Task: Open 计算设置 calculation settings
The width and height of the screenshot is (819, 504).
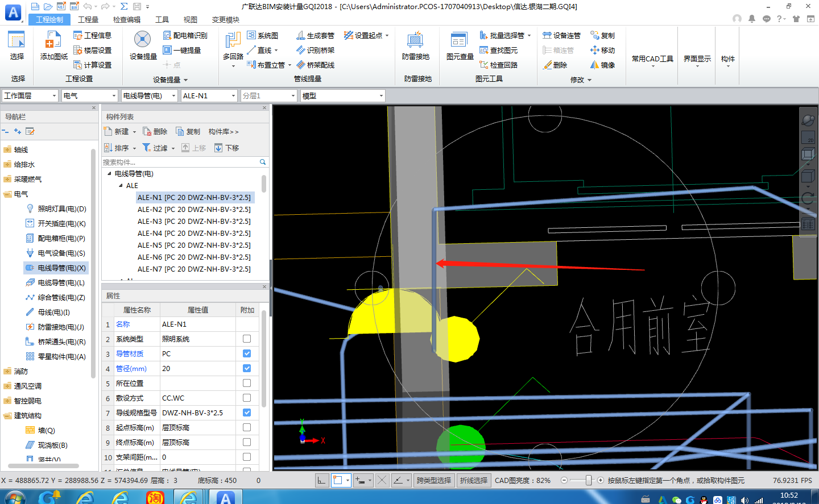Action: point(92,65)
